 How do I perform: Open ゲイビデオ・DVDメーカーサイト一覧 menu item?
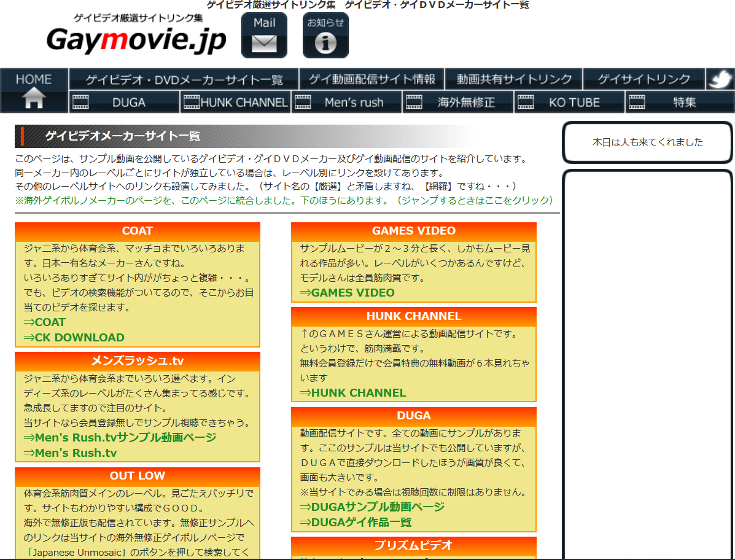(184, 79)
